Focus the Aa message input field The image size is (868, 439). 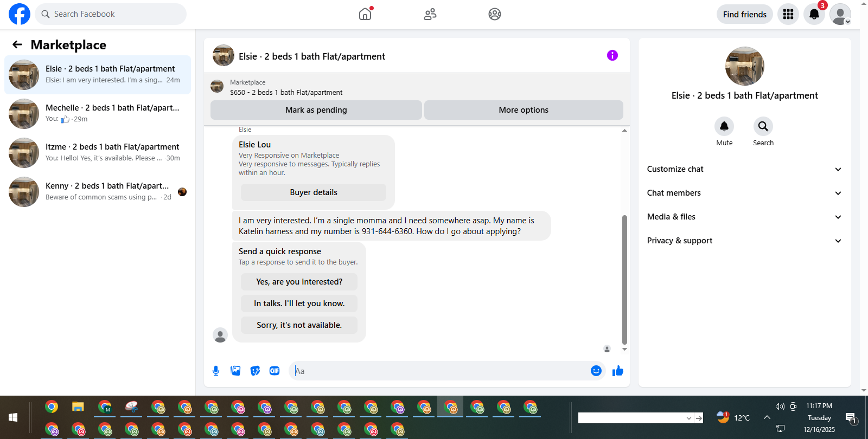click(x=439, y=371)
